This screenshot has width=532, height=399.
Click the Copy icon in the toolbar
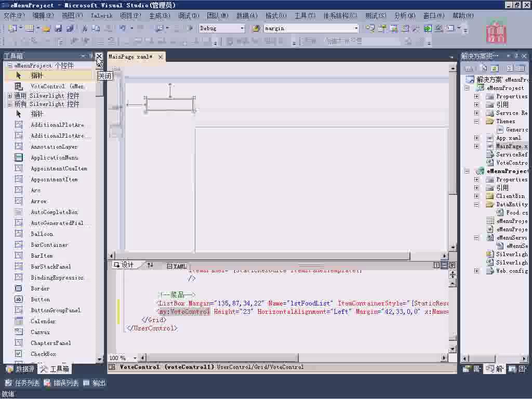click(x=96, y=29)
